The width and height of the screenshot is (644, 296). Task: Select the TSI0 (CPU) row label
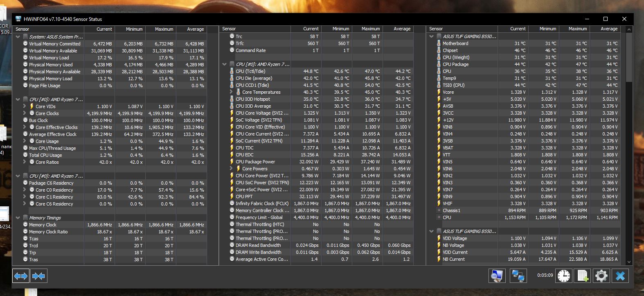(454, 85)
